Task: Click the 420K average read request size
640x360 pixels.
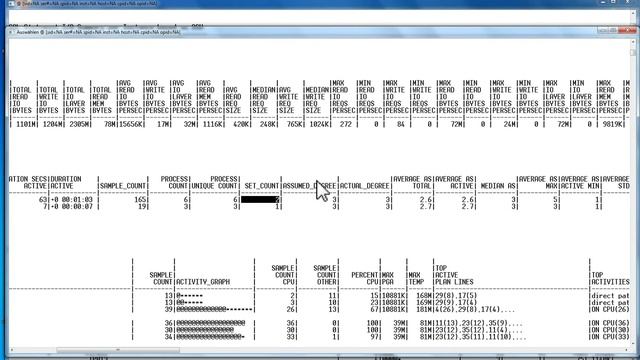Action: click(241, 124)
